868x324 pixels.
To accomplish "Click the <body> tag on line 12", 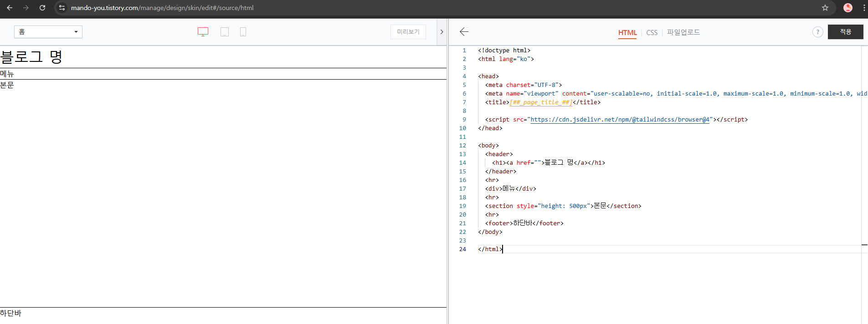I will tap(488, 146).
